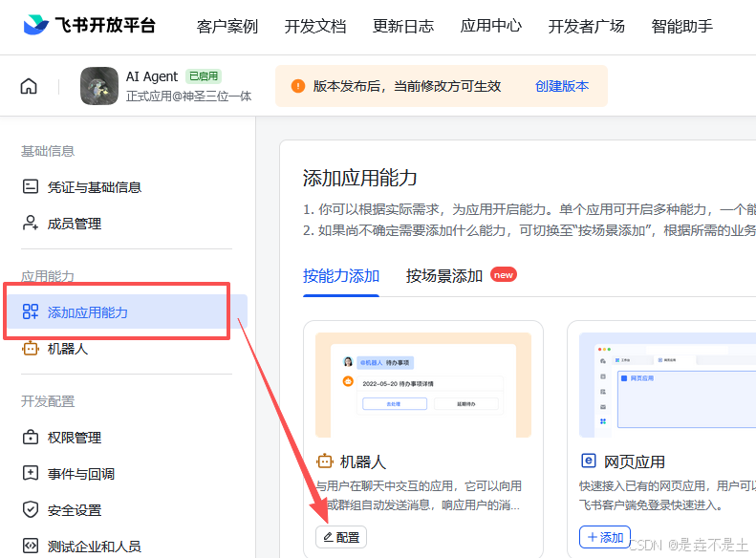
Task: Switch to 按能力添加 tab
Action: [341, 275]
